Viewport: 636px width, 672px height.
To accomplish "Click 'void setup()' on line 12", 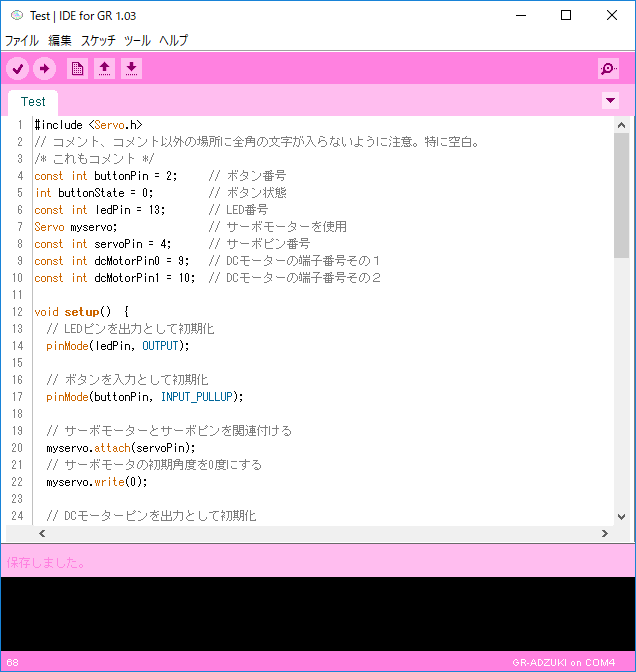I will 72,312.
